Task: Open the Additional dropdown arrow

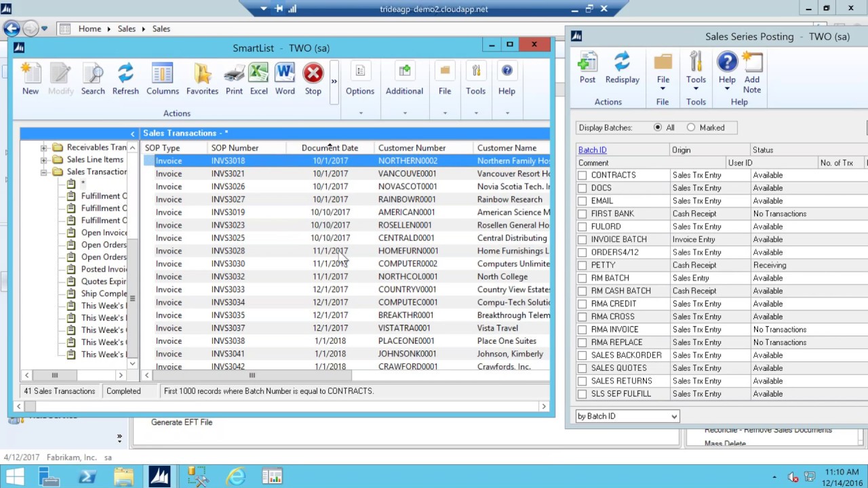Action: (x=405, y=113)
